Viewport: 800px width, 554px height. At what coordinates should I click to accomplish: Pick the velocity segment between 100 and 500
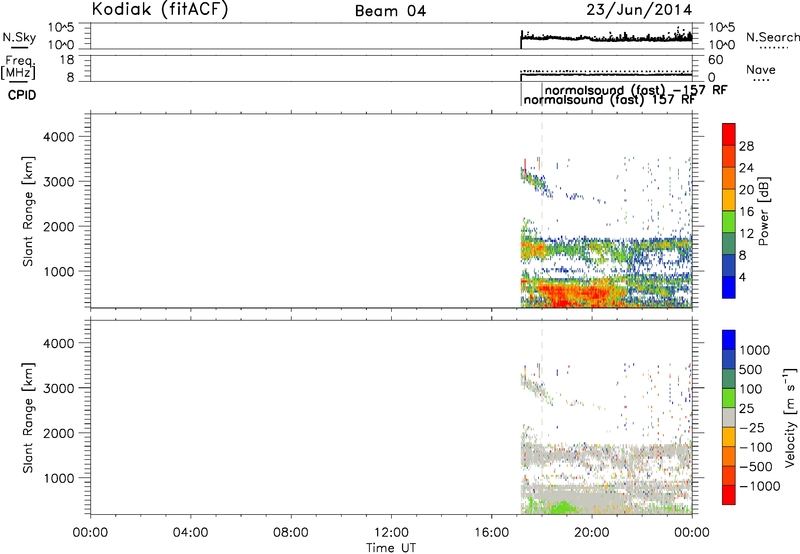pos(729,379)
